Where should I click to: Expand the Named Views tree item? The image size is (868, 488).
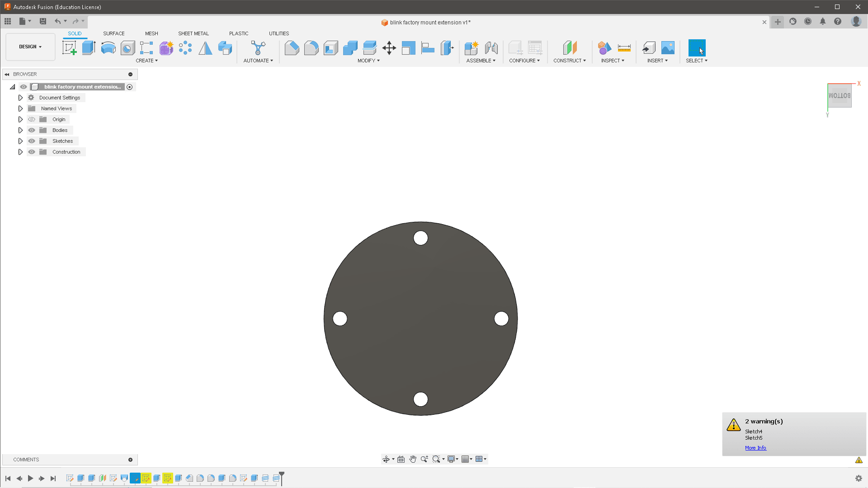[20, 108]
